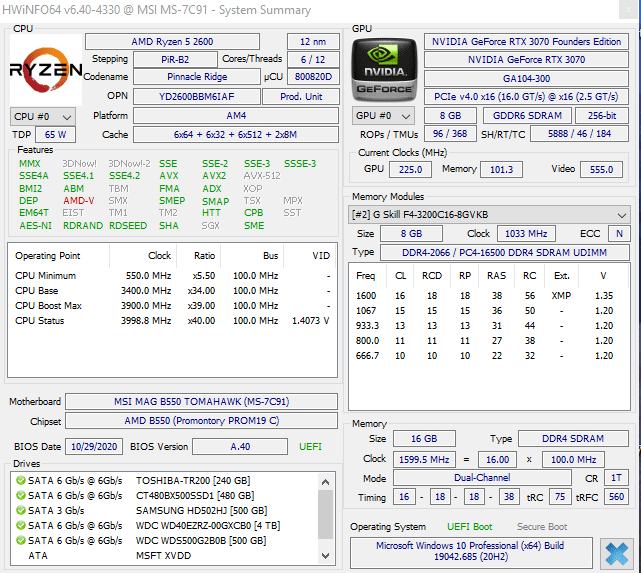The width and height of the screenshot is (641, 573).
Task: Click green check icon beside WDC WDS500G2B0B drive
Action: [x=20, y=540]
